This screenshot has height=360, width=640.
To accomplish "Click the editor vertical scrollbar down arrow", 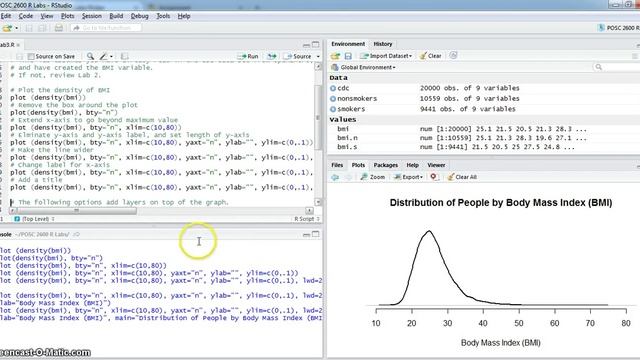I will pyautogui.click(x=318, y=202).
